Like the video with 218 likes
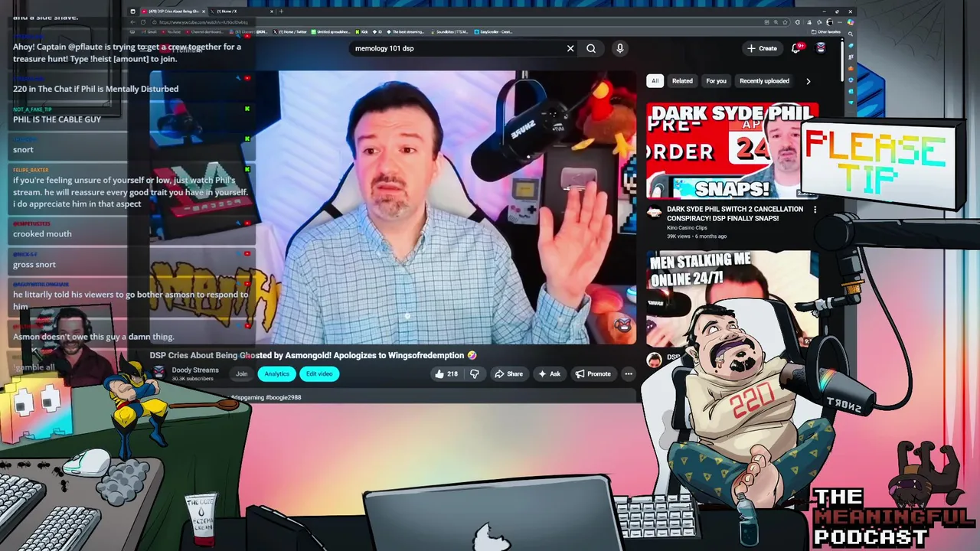Viewport: 980px width, 551px height. (446, 373)
